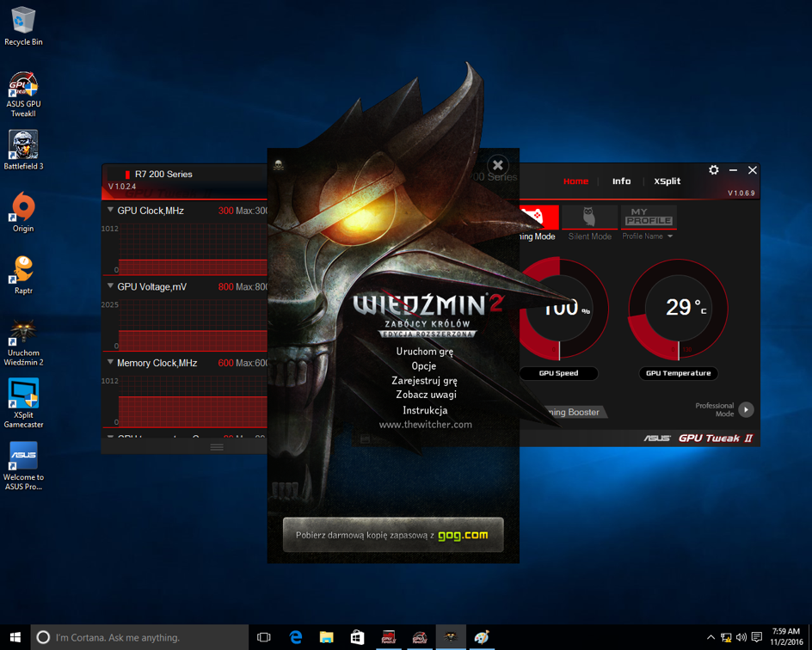Open GPU Tweak II settings gear
The image size is (812, 650).
[713, 170]
